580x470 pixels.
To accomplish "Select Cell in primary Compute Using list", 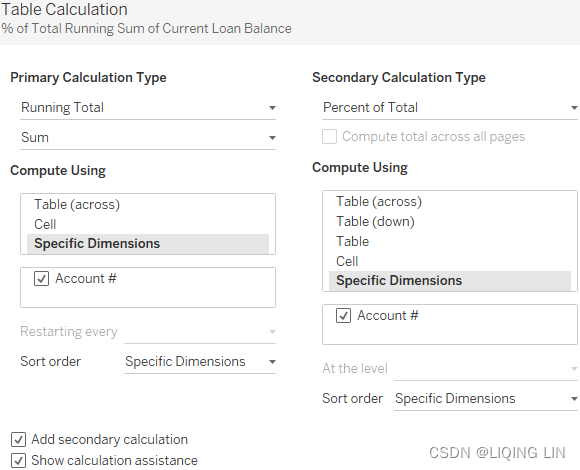I will click(x=148, y=224).
